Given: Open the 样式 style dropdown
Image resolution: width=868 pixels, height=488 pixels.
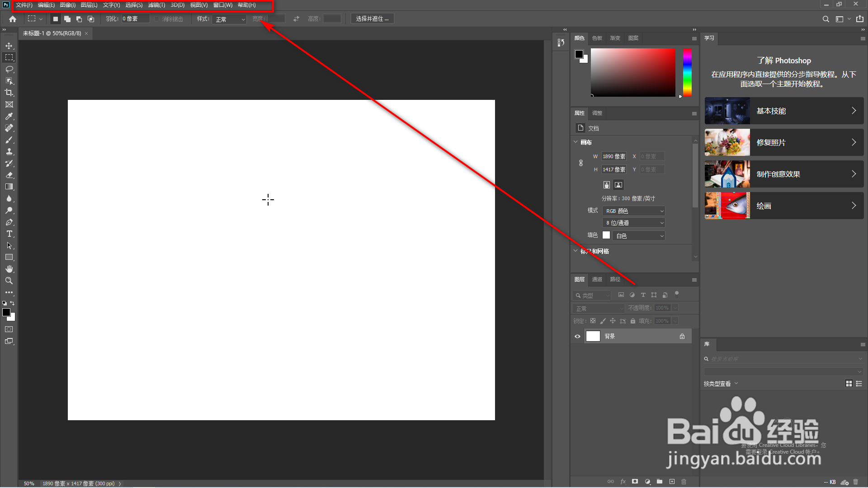Looking at the screenshot, I should [x=230, y=19].
